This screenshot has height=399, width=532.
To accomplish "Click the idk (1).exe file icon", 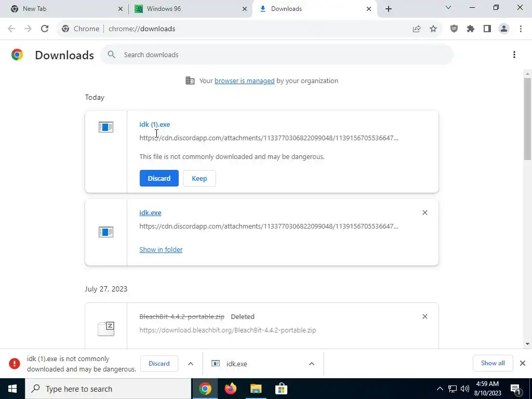I will tap(106, 127).
